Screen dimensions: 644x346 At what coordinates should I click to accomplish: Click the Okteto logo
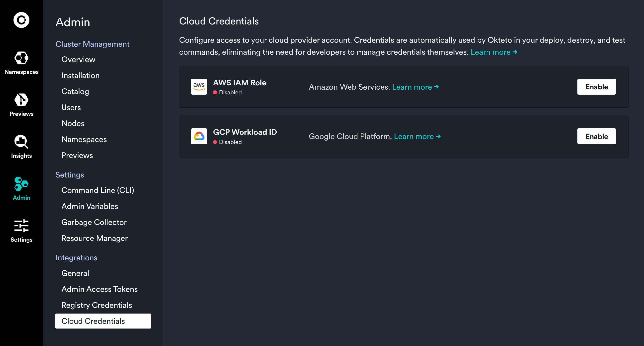(21, 20)
